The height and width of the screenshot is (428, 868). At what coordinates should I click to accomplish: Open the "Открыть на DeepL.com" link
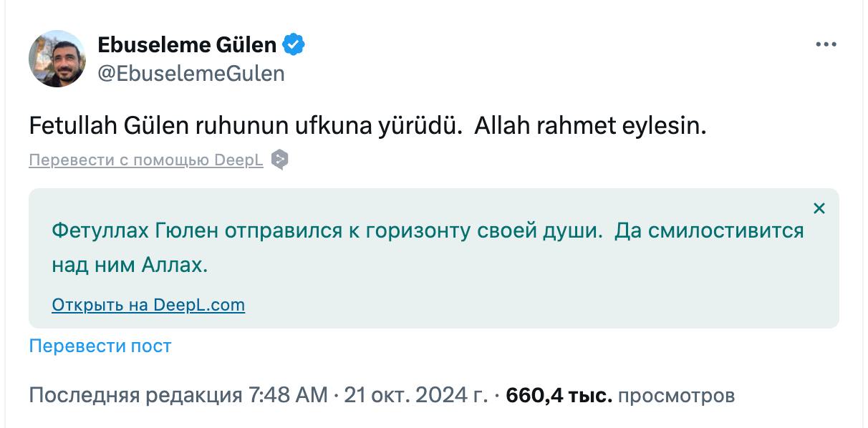pyautogui.click(x=148, y=306)
